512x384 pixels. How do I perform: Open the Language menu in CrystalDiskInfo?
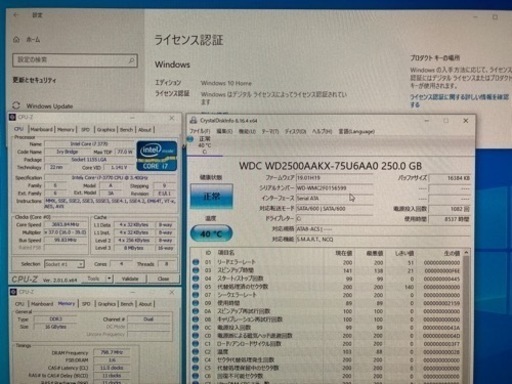pos(356,131)
